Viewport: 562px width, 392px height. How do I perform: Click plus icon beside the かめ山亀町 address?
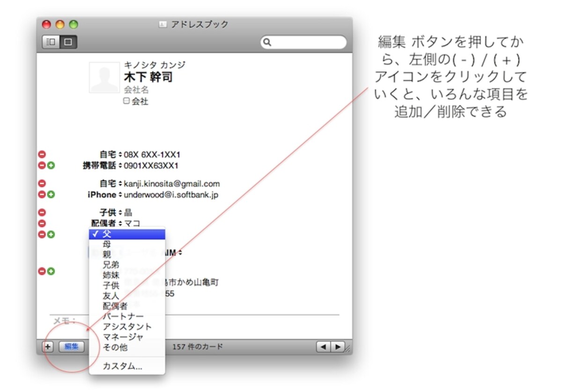click(51, 271)
